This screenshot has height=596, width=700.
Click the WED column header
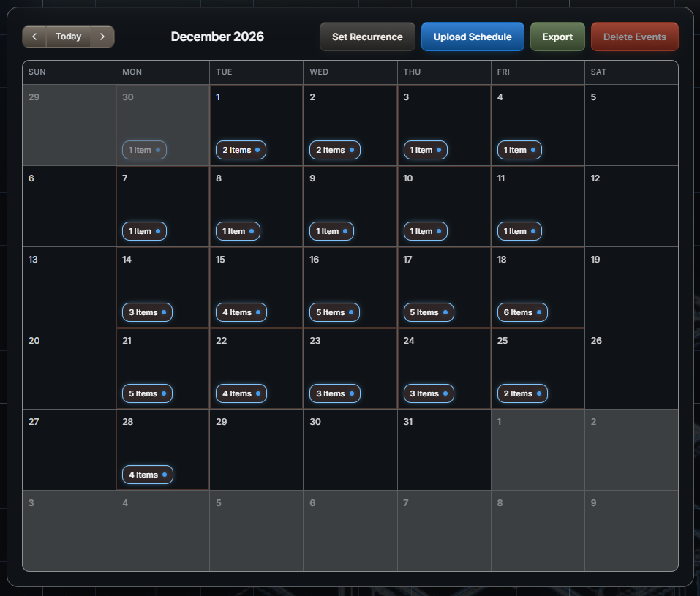tap(350, 72)
